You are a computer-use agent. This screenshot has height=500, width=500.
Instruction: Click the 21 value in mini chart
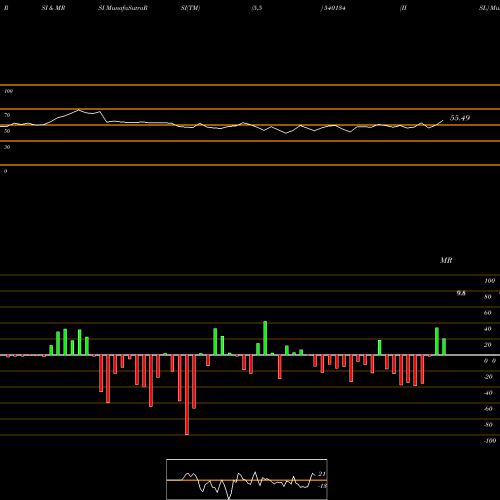322,474
